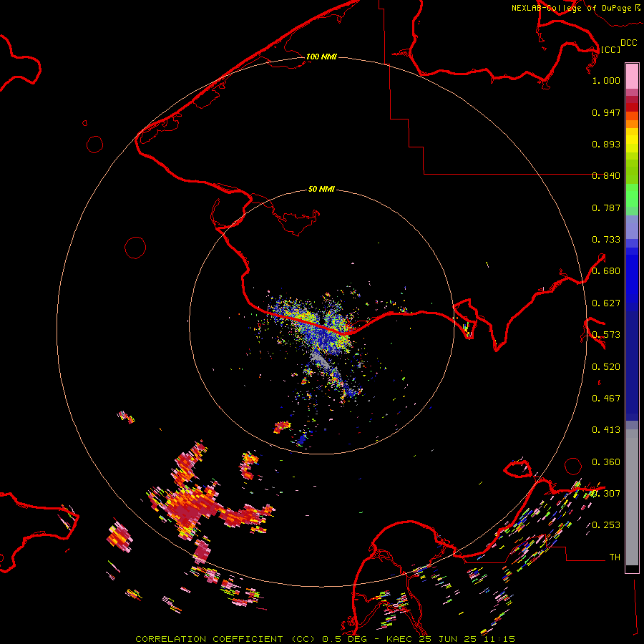This screenshot has height=644, width=644.
Task: Click the DCC label above the color scale
Action: tap(628, 43)
